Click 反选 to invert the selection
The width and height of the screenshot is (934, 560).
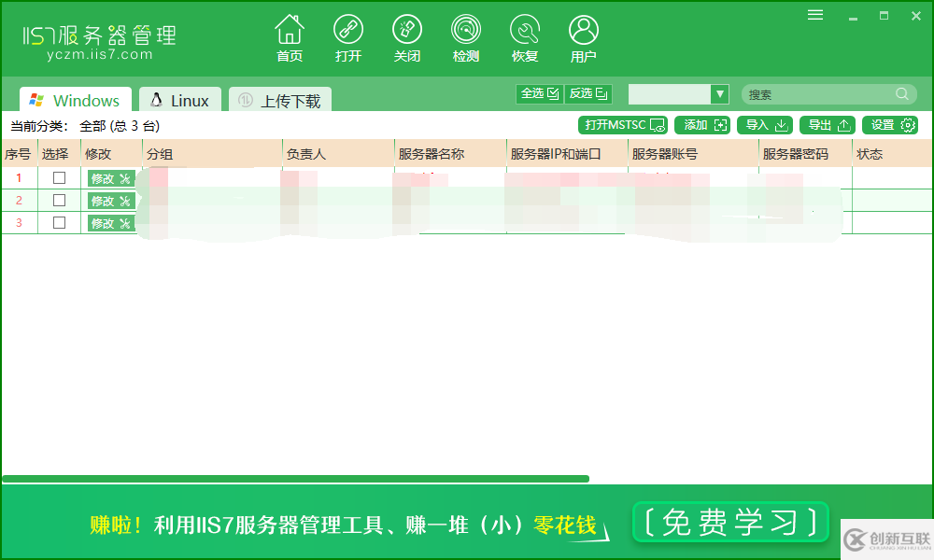tap(588, 93)
